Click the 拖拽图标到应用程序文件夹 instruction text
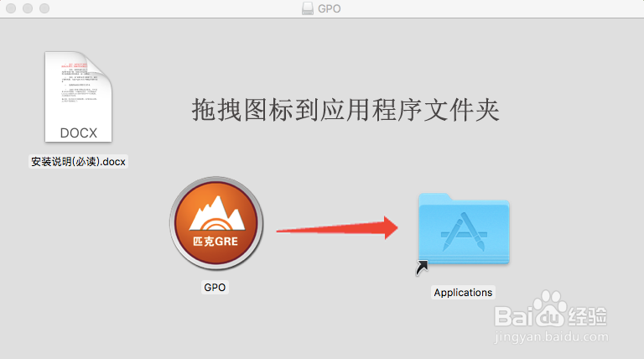The image size is (644, 359). [345, 110]
